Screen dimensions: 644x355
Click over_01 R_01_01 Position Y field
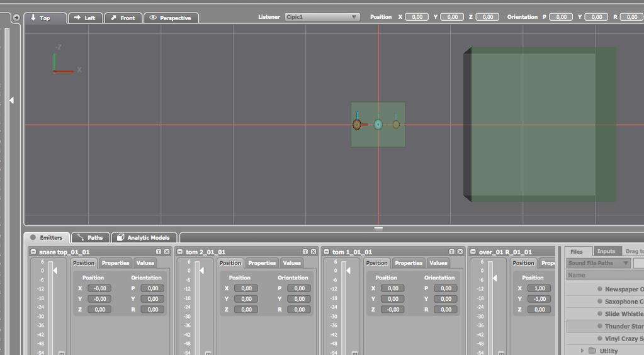[539, 299]
